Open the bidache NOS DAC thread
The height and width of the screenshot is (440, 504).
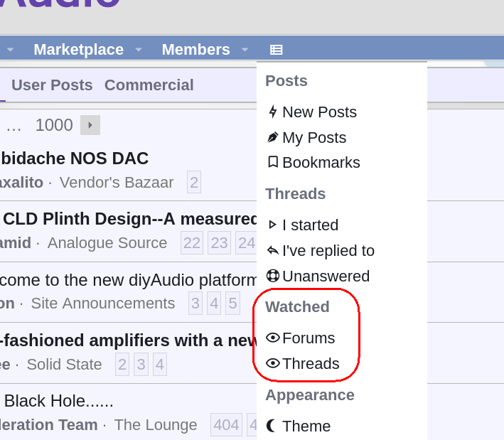point(75,158)
